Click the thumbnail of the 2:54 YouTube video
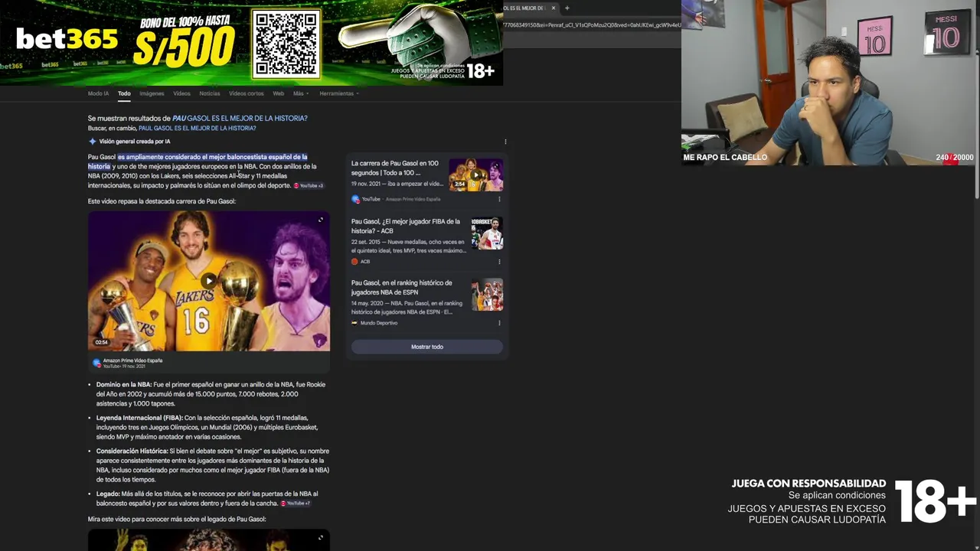The image size is (980, 551). (475, 175)
